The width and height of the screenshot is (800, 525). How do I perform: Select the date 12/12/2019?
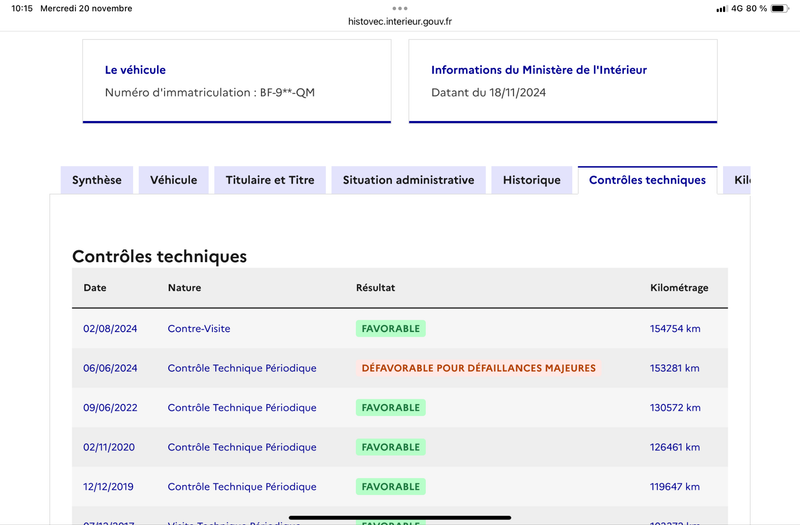108,487
